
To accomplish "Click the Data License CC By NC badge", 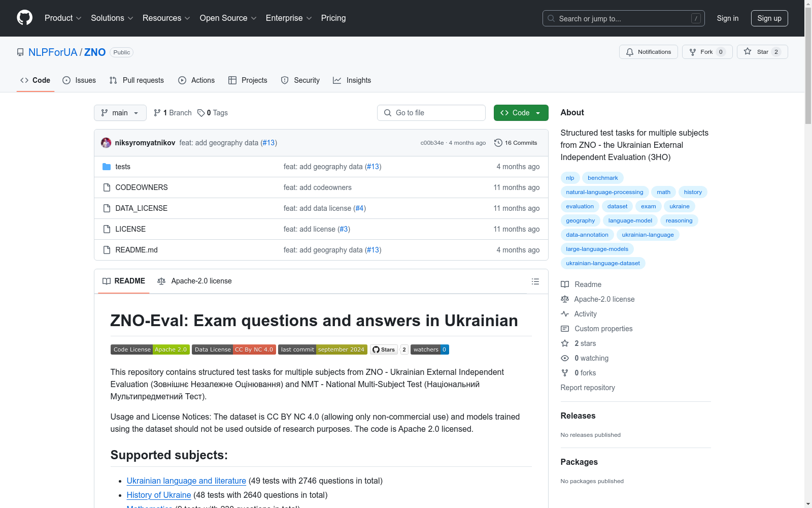I will 234,350.
